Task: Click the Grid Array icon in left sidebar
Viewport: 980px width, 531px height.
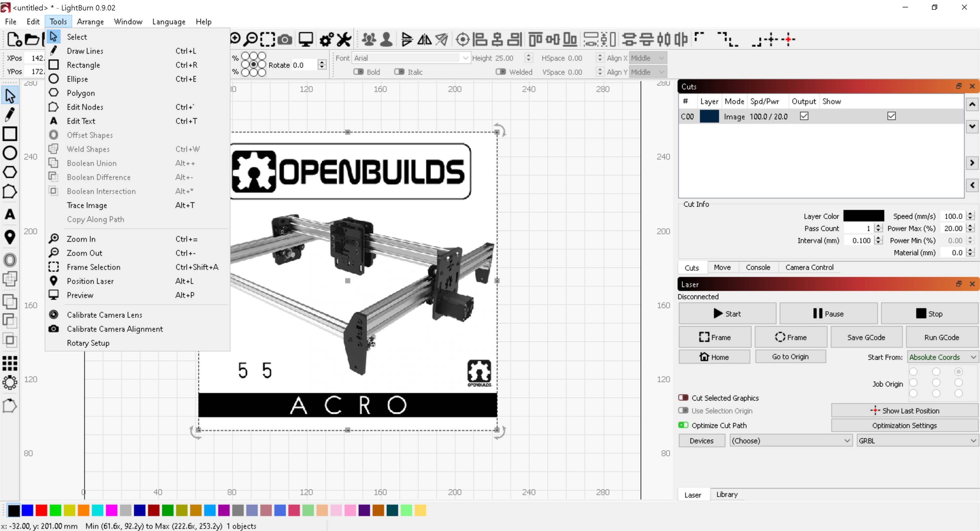Action: coord(10,363)
